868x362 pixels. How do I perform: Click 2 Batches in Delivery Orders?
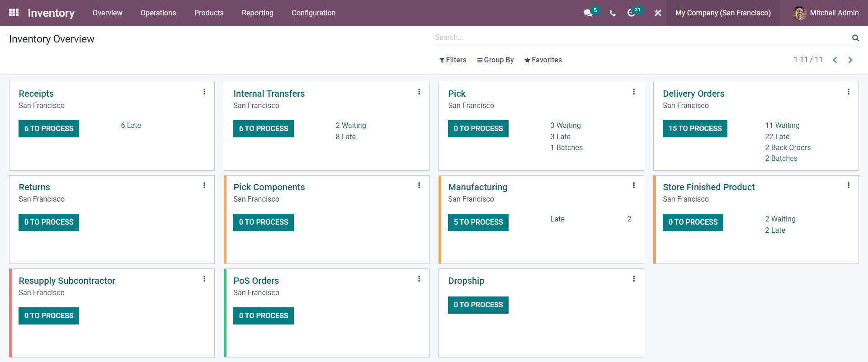tap(781, 159)
